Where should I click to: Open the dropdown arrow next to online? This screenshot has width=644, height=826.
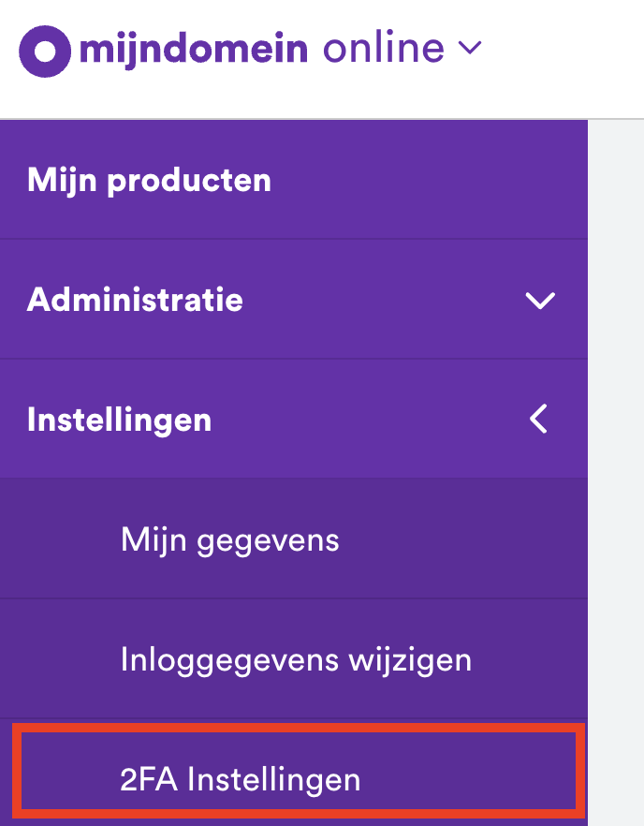(x=470, y=47)
